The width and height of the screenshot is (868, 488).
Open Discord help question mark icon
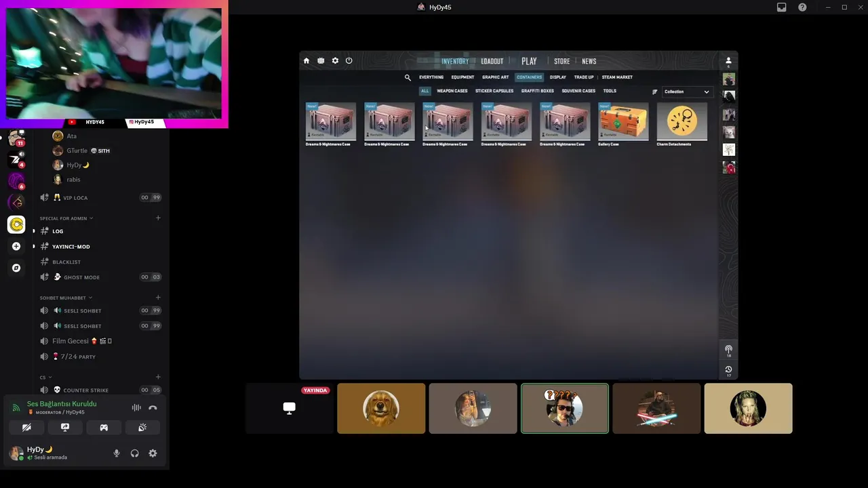coord(802,7)
